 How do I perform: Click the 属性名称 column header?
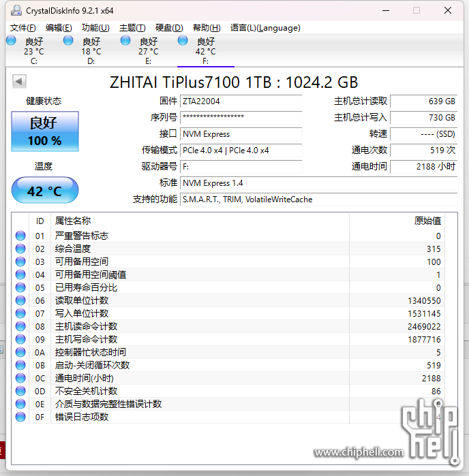73,221
